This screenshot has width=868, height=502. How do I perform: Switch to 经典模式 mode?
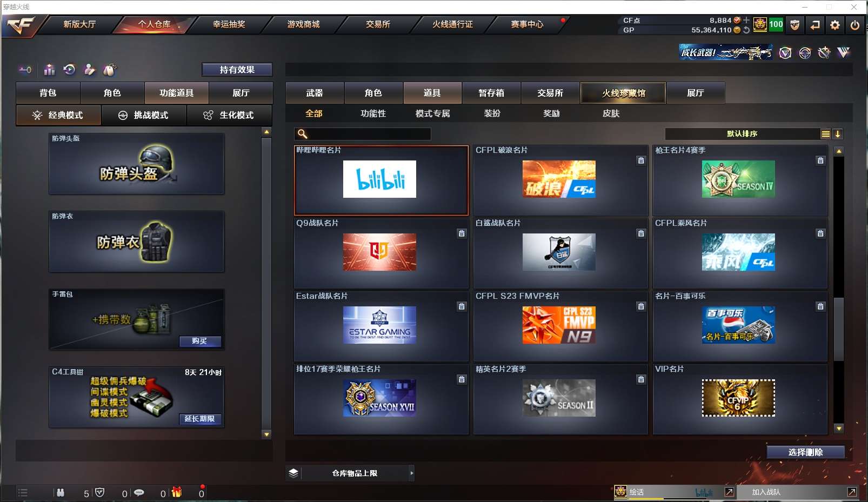tap(58, 115)
